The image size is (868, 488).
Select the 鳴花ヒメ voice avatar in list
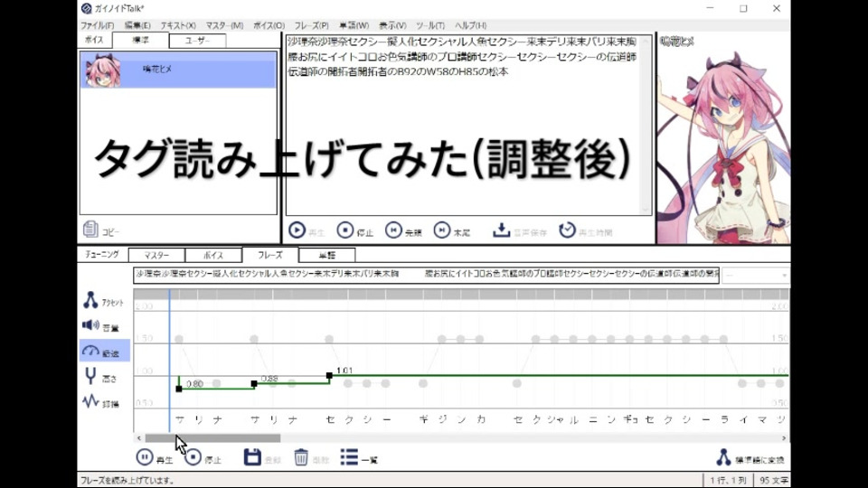pos(103,70)
